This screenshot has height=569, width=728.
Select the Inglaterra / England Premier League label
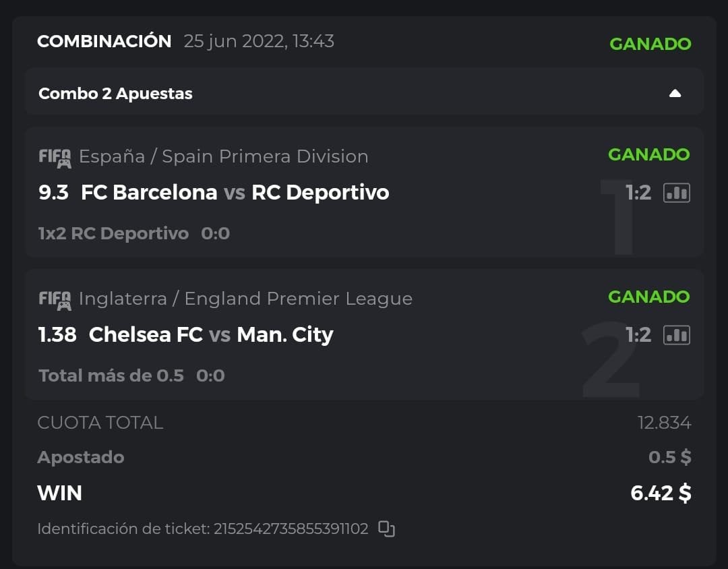tap(245, 299)
